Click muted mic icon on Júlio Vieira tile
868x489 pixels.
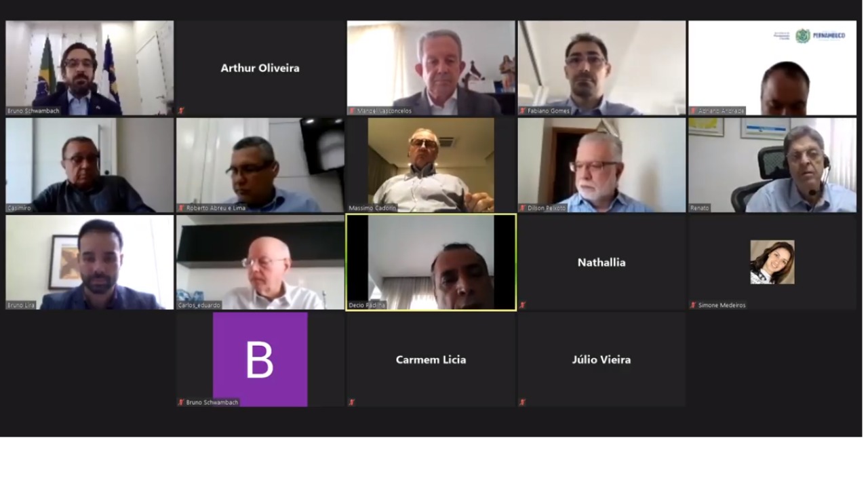point(523,402)
